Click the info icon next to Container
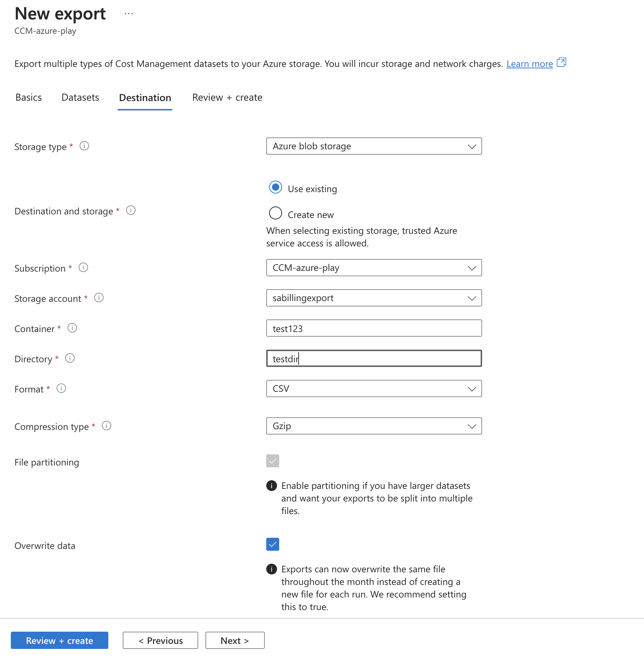 point(72,328)
